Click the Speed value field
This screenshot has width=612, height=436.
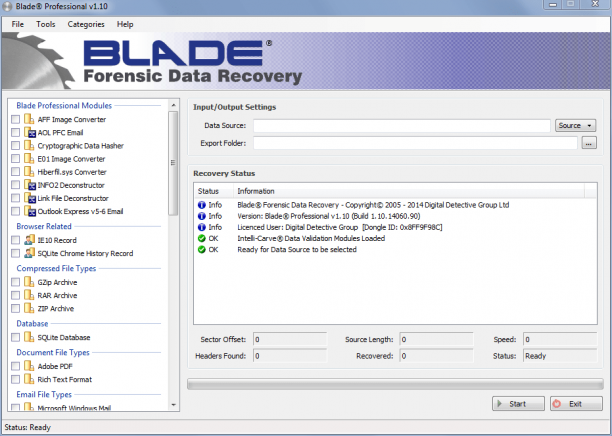560,339
